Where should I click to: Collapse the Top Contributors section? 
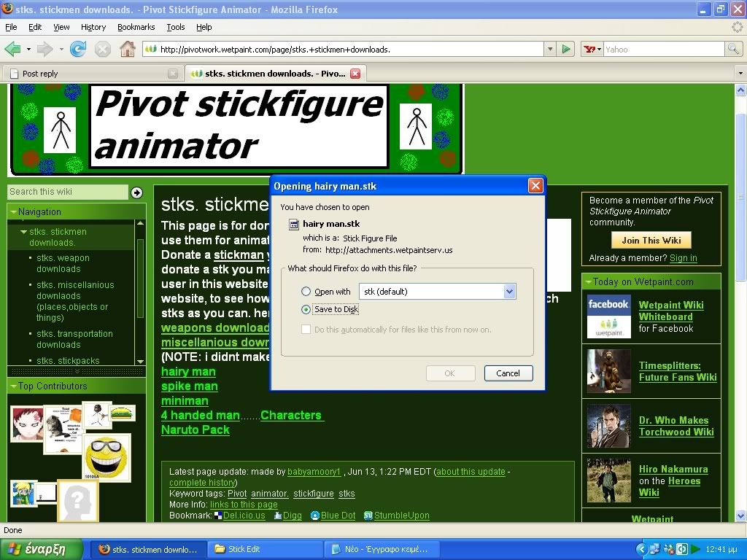tap(12, 386)
